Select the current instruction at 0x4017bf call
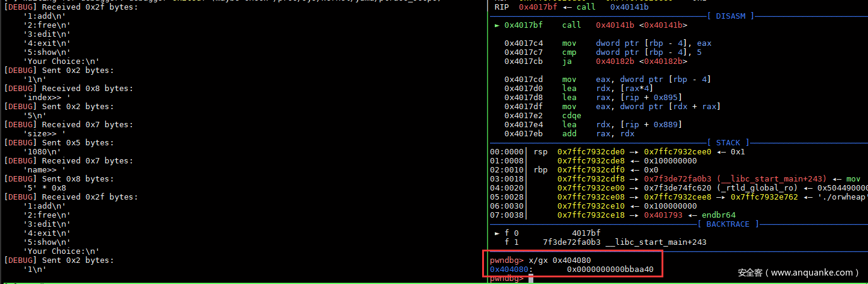868x284 pixels. [x=590, y=25]
